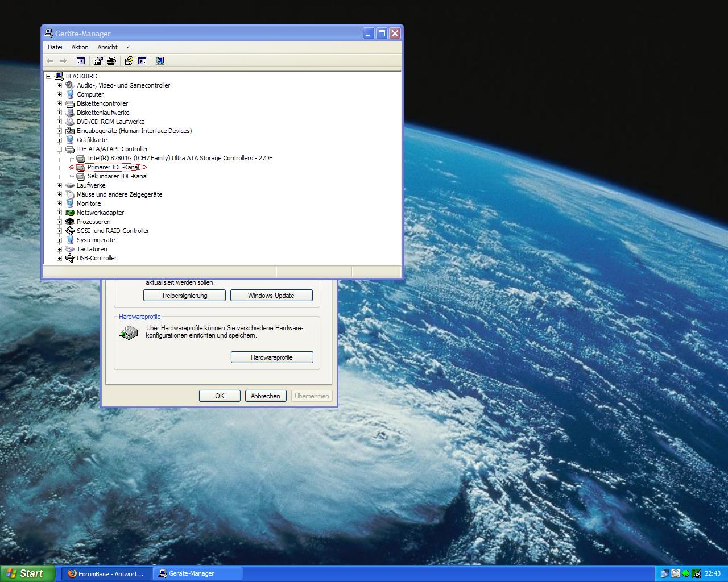Viewport: 728px width, 582px height.
Task: Click the Print toolbar icon
Action: pyautogui.click(x=111, y=61)
